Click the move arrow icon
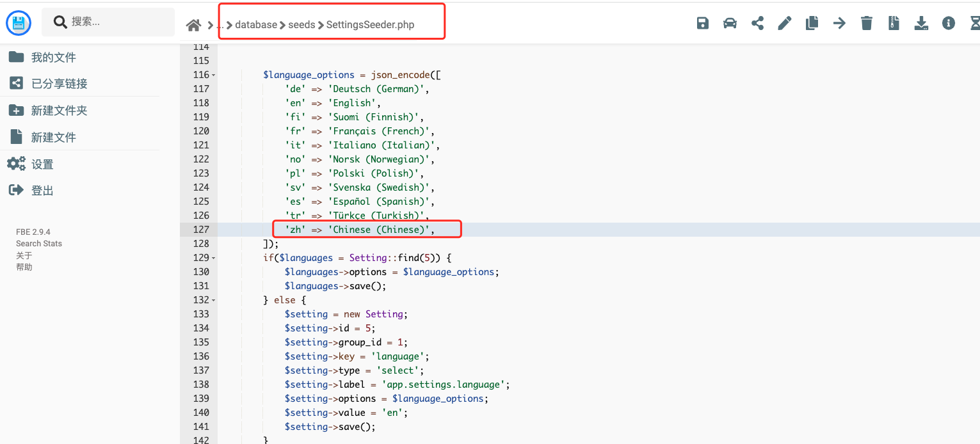This screenshot has height=444, width=980. coord(839,24)
